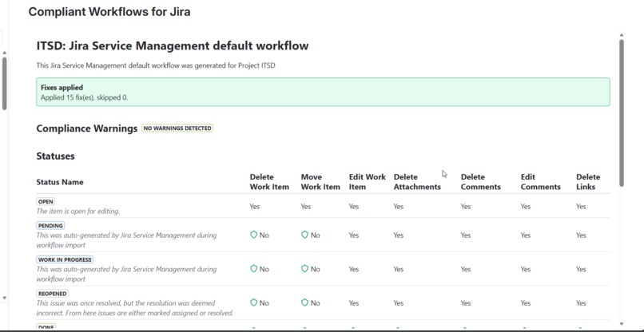Viewport: 644px width, 332px height.
Task: Click the Edit Comments column header
Action: click(x=540, y=182)
